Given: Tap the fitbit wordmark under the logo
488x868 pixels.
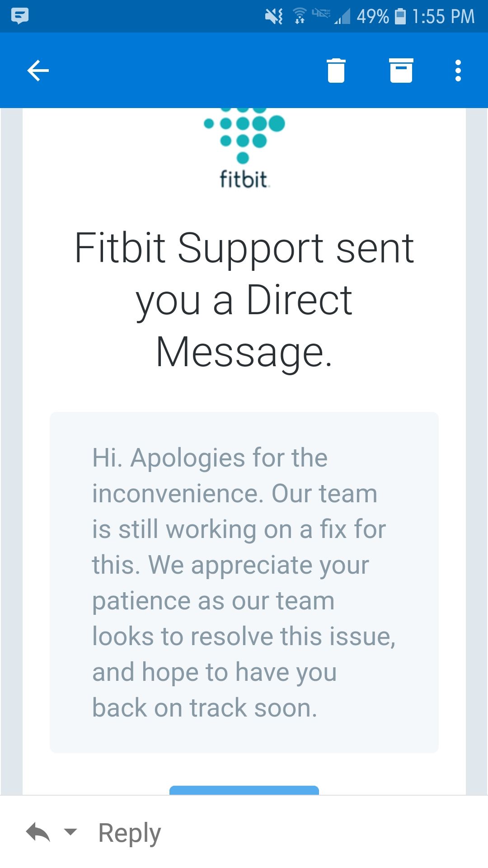Looking at the screenshot, I should pyautogui.click(x=244, y=179).
